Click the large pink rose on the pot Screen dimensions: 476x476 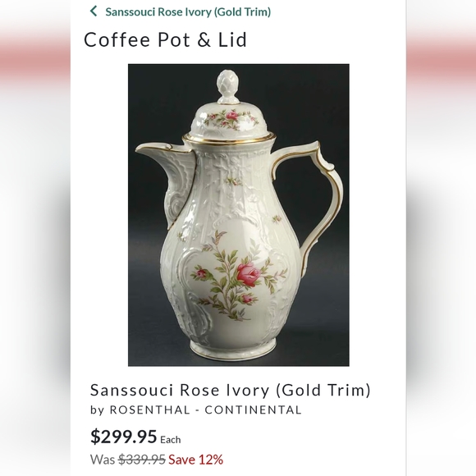[249, 273]
